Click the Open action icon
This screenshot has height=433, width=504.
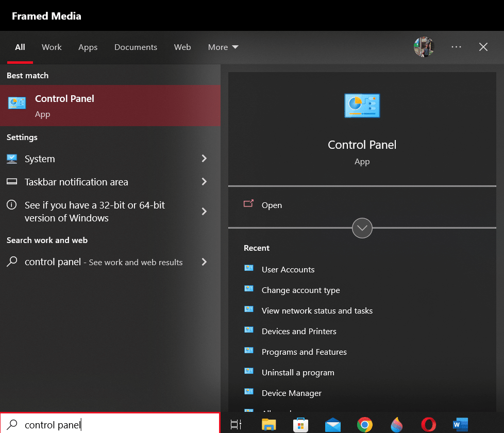click(248, 204)
